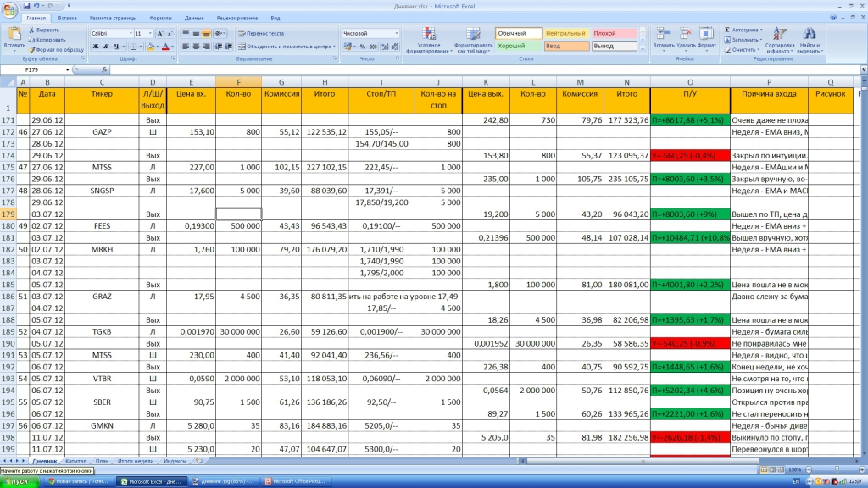This screenshot has width=868, height=488.
Task: Switch to the Формулы ribbon tab
Action: click(160, 18)
